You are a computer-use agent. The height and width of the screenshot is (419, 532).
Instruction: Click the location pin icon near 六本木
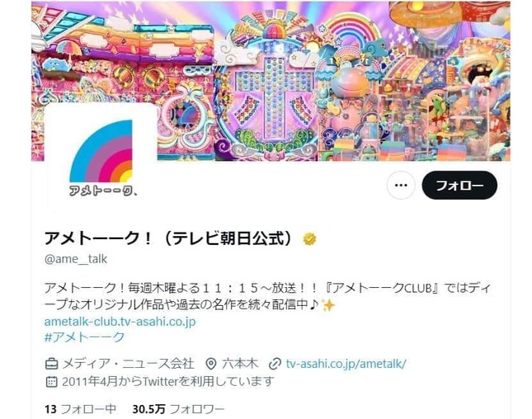tap(211, 364)
